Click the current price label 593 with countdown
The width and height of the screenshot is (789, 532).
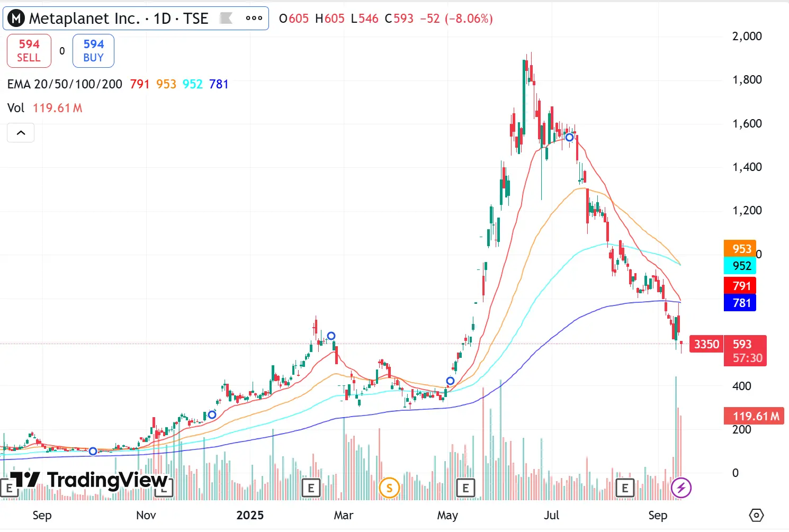tap(745, 350)
